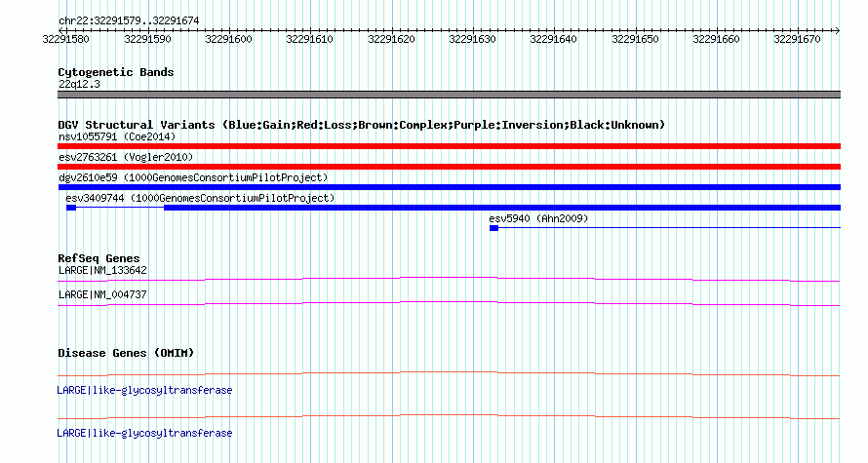Open variant esv5940 (Ahn2009) label
This screenshot has width=868, height=463.
pos(538,218)
